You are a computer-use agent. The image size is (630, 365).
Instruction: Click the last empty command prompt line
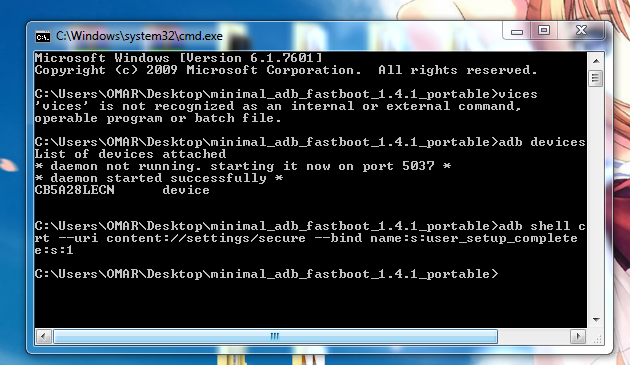(x=266, y=274)
